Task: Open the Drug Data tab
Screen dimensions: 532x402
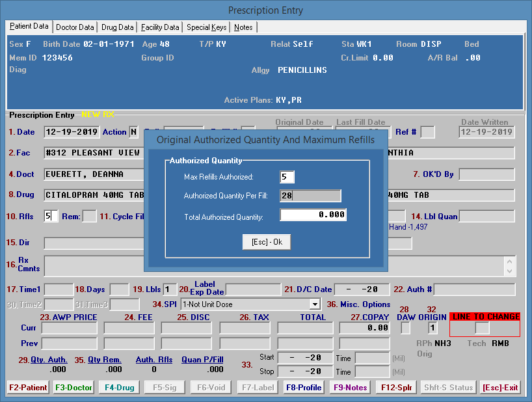Action: coord(118,27)
